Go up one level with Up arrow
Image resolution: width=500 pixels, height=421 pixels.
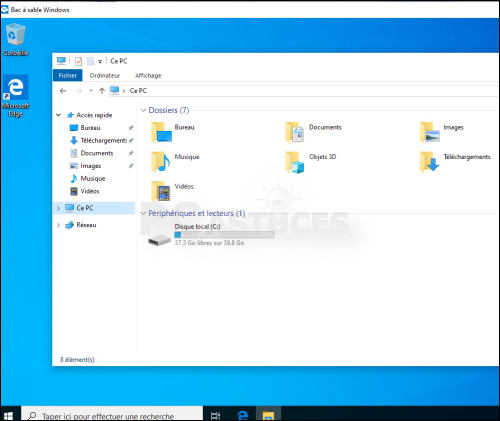pos(102,91)
